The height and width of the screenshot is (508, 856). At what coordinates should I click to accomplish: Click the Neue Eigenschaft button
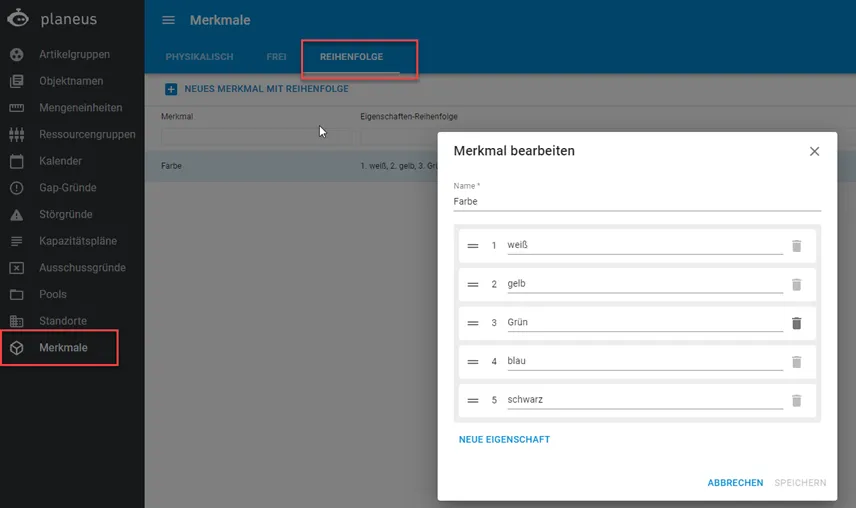[x=504, y=440]
